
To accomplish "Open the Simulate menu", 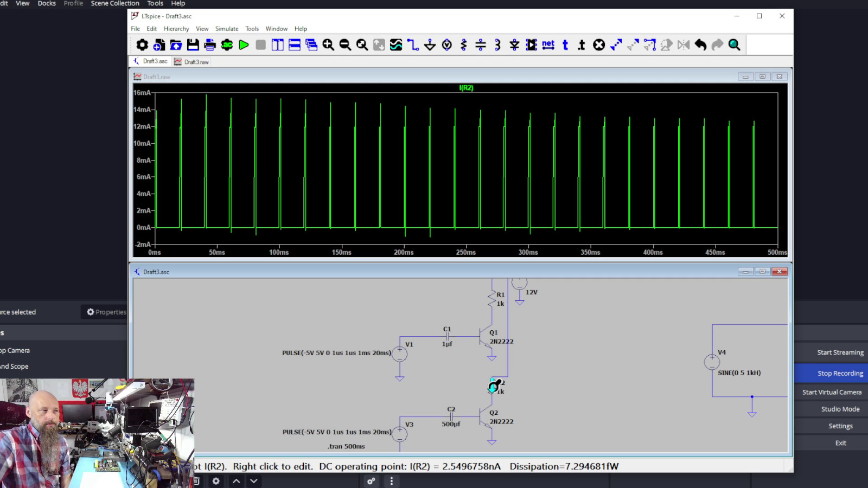I will click(x=226, y=29).
